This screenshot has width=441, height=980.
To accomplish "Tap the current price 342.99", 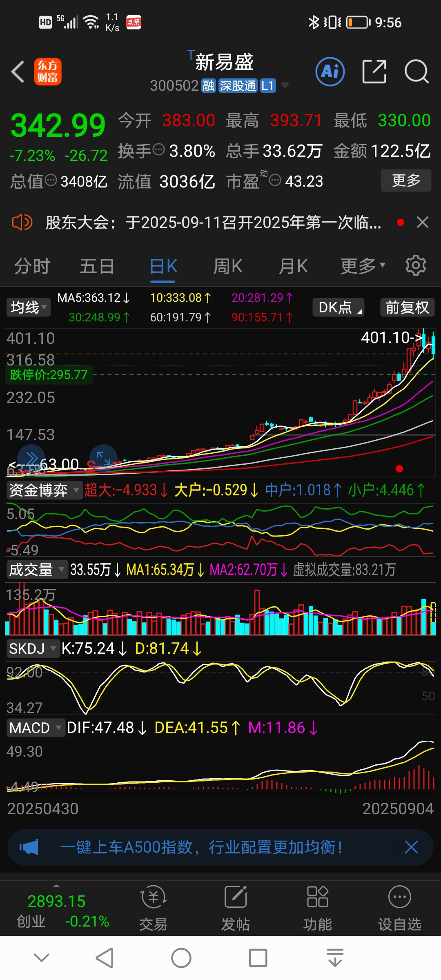I will point(58,125).
